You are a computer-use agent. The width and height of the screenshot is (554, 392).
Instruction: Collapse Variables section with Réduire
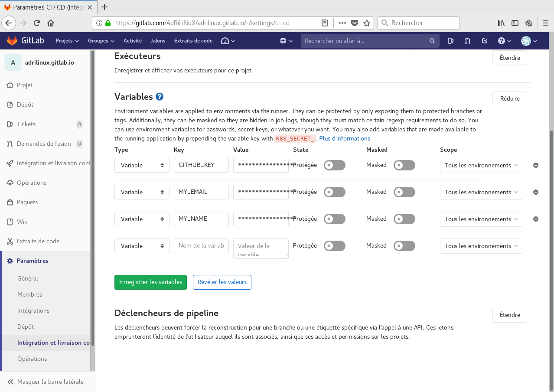click(510, 98)
